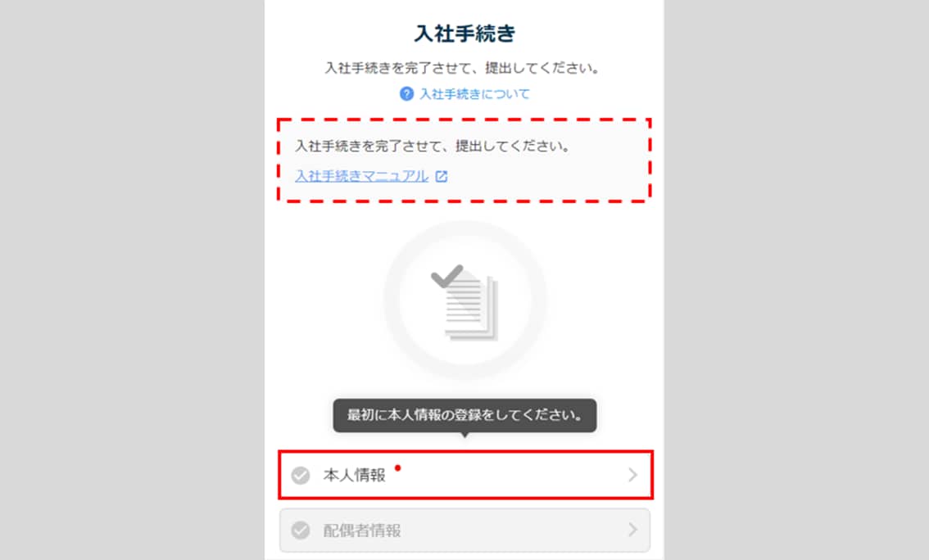Screen dimensions: 929x560
Task: Click the blue question mark help icon
Action: pos(406,93)
